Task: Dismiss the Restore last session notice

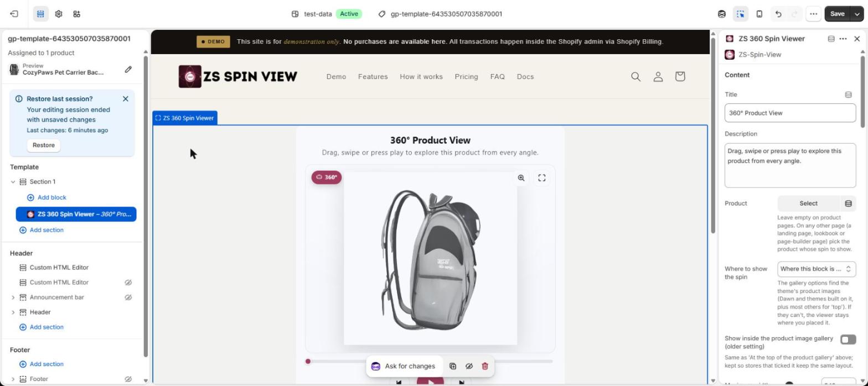Action: pyautogui.click(x=126, y=98)
